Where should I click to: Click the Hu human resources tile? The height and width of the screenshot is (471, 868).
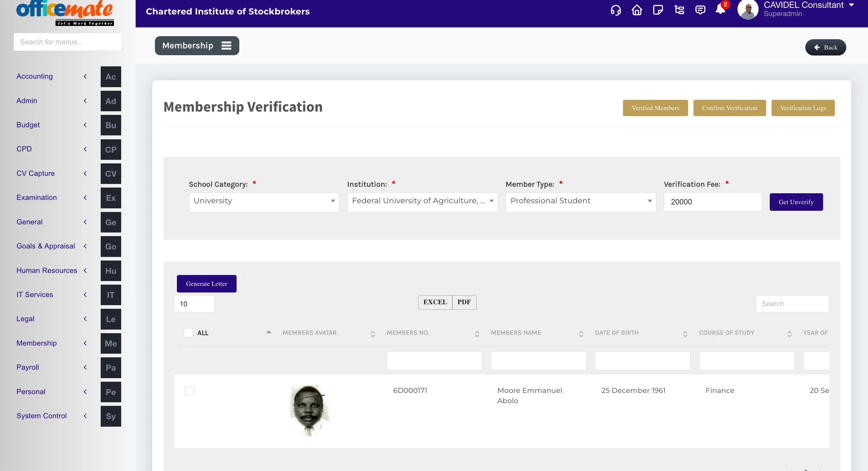[x=111, y=271]
